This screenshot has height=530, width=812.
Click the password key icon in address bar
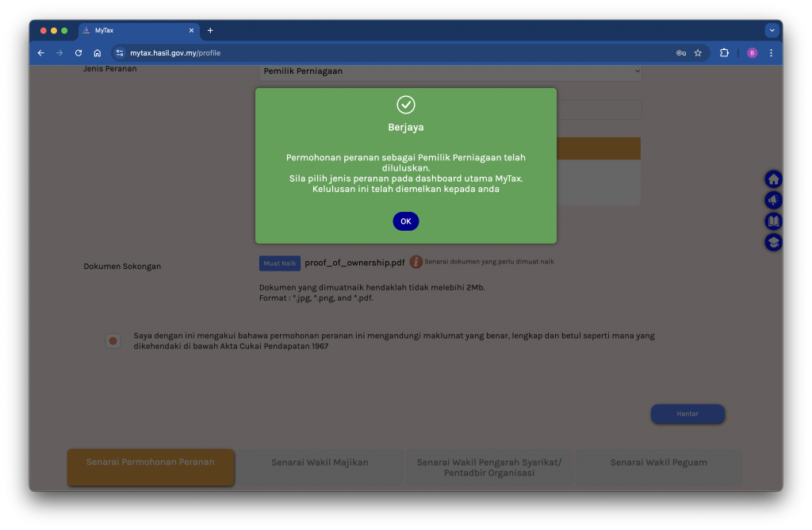coord(680,53)
